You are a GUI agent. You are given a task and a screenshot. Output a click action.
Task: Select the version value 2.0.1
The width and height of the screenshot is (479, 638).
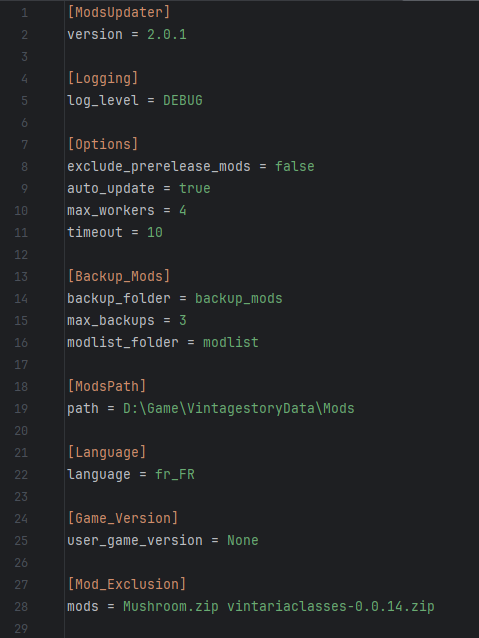(x=167, y=34)
